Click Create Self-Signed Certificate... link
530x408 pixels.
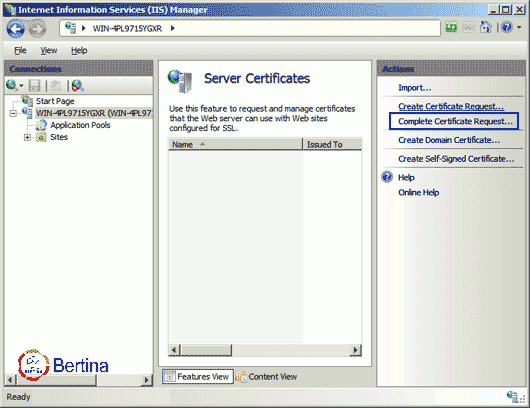coord(456,159)
